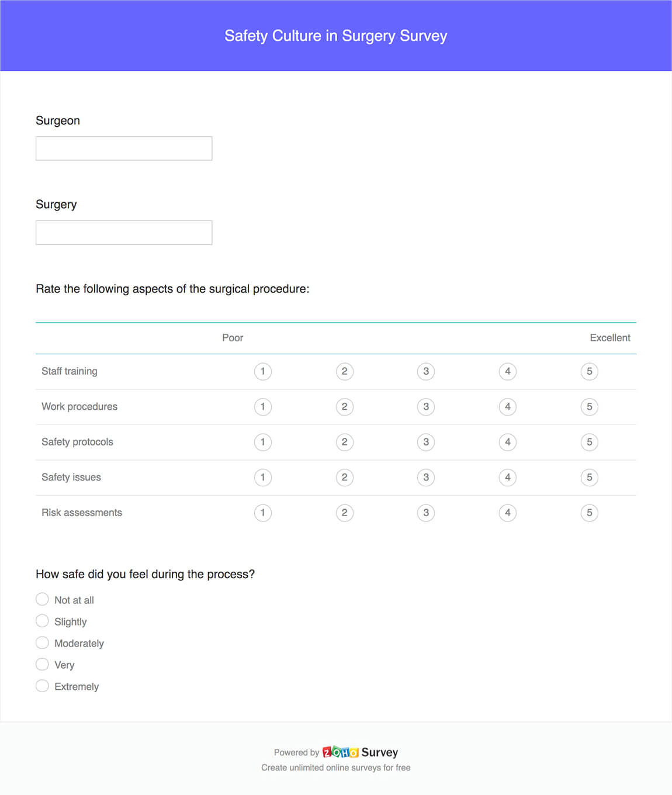This screenshot has height=795, width=672.
Task: Choose rating 1 for Work procedures
Action: point(263,407)
